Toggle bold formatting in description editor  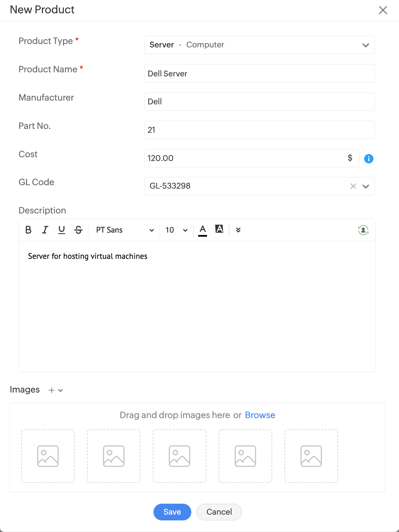(29, 230)
